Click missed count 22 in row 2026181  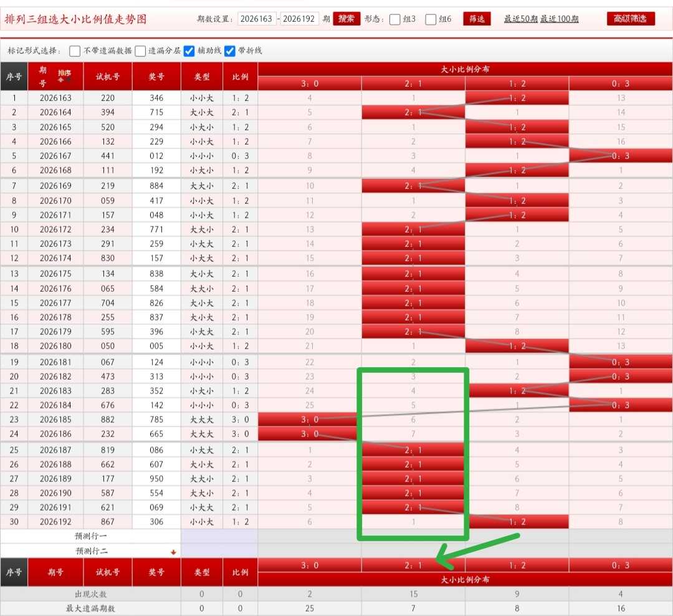(310, 362)
